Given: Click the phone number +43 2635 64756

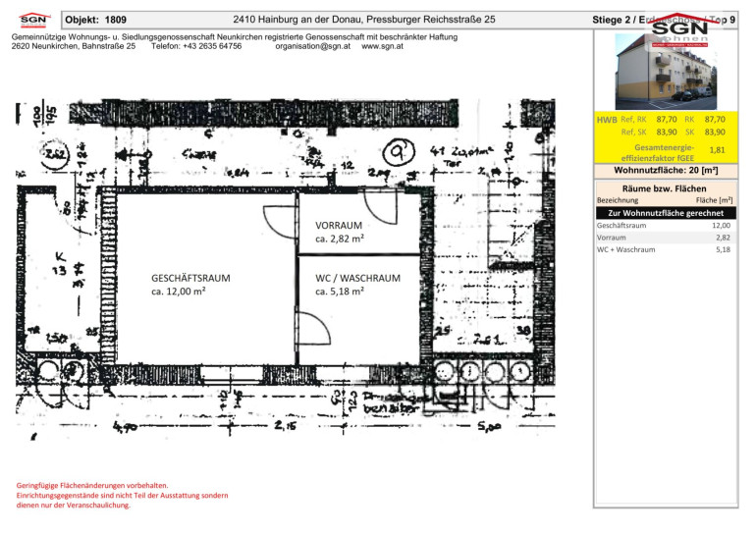Looking at the screenshot, I should [x=196, y=46].
